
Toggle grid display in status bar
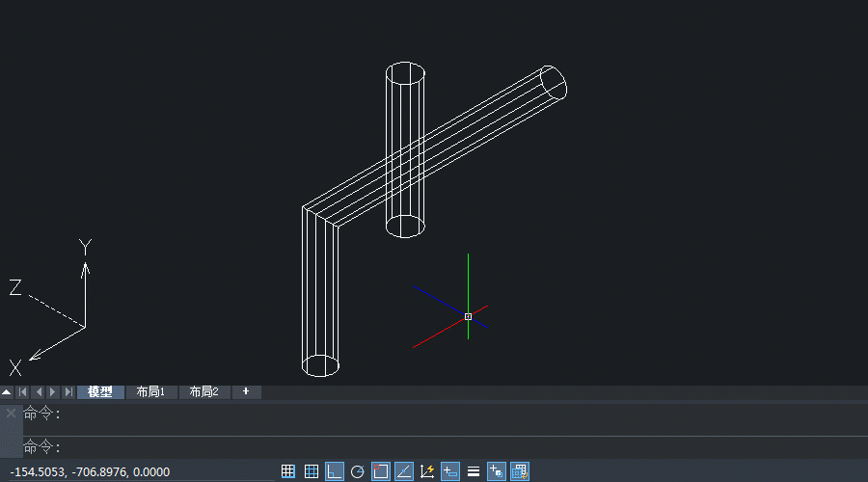pos(312,471)
